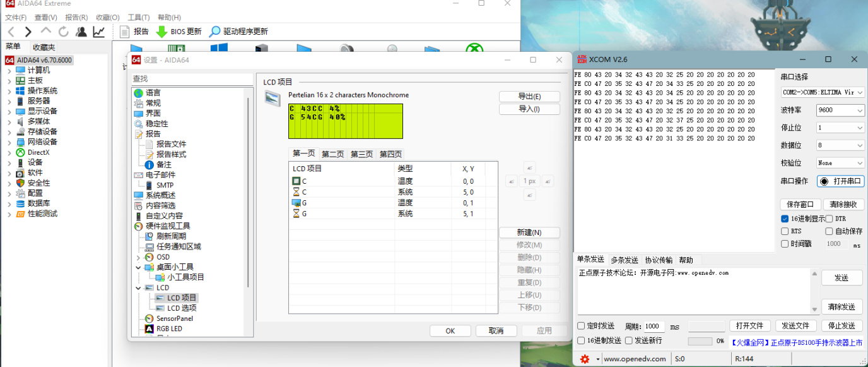Enable 16进制发送 checkbox
Viewport: 868px width, 367px height.
pyautogui.click(x=582, y=340)
